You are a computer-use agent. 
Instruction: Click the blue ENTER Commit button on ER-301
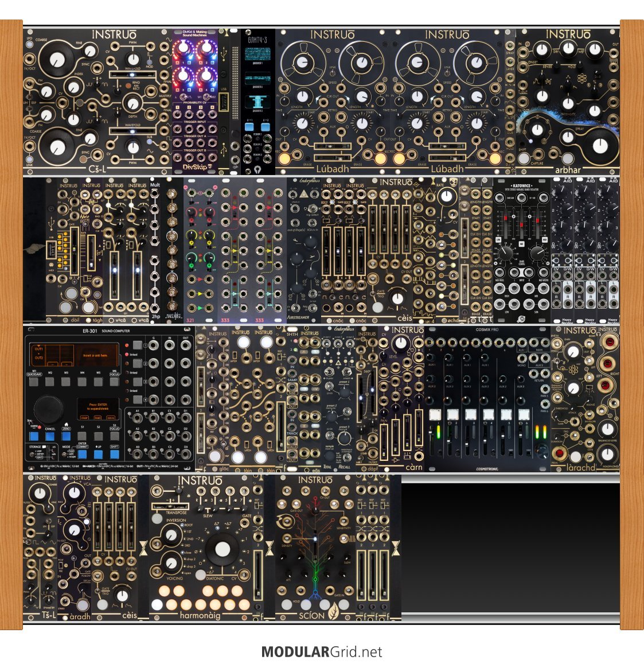82,455
